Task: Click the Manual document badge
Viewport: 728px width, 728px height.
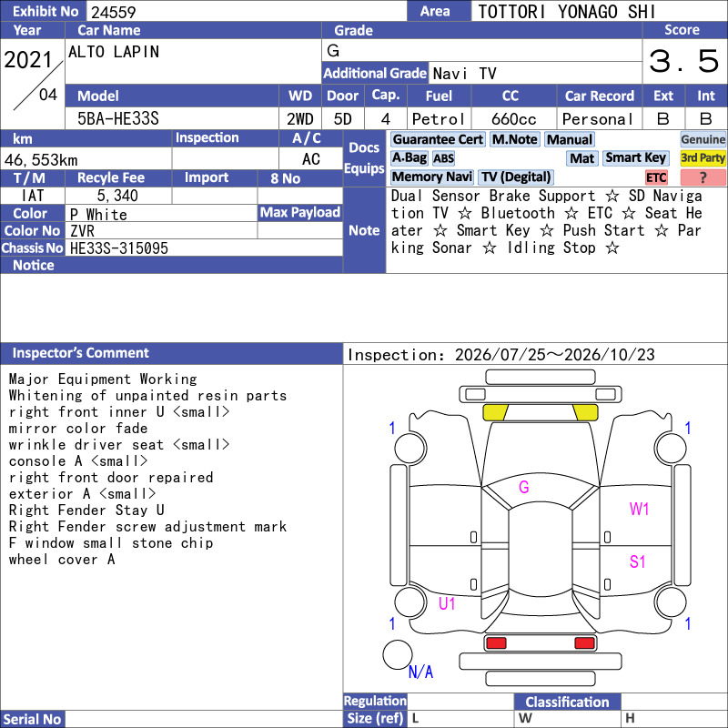Action: [x=570, y=139]
